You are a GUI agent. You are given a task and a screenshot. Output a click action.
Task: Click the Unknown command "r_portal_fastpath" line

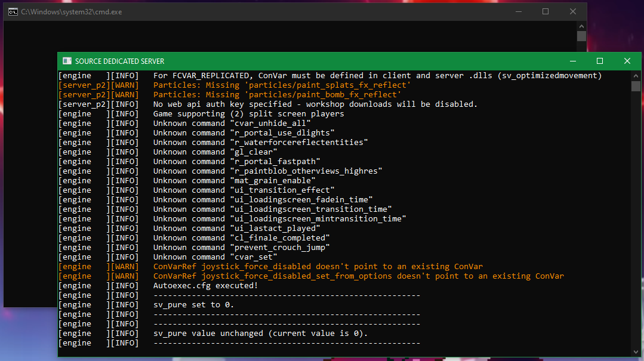[x=189, y=161]
